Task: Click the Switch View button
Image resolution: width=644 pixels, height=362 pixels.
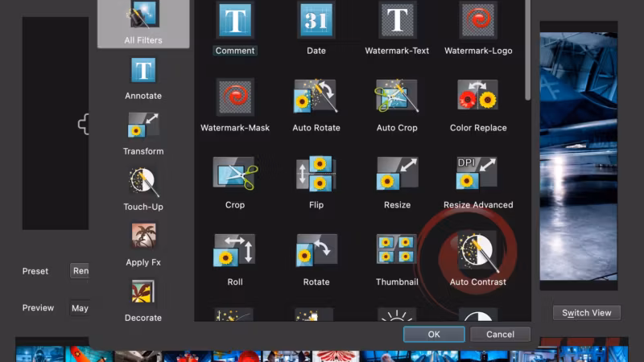Action: 587,313
